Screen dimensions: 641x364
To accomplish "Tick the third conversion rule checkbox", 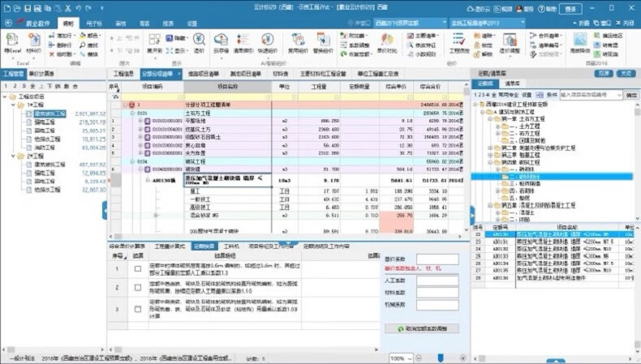I will [137, 310].
